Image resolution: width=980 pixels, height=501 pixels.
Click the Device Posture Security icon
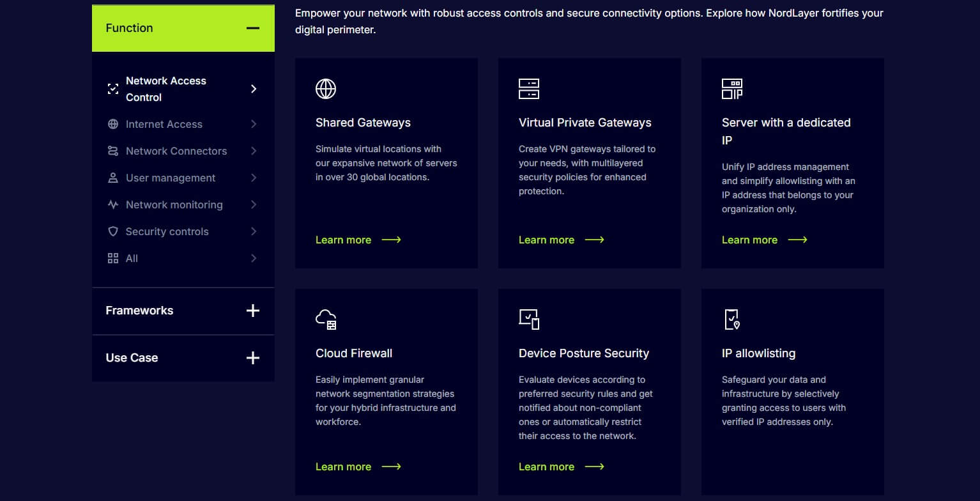click(528, 320)
